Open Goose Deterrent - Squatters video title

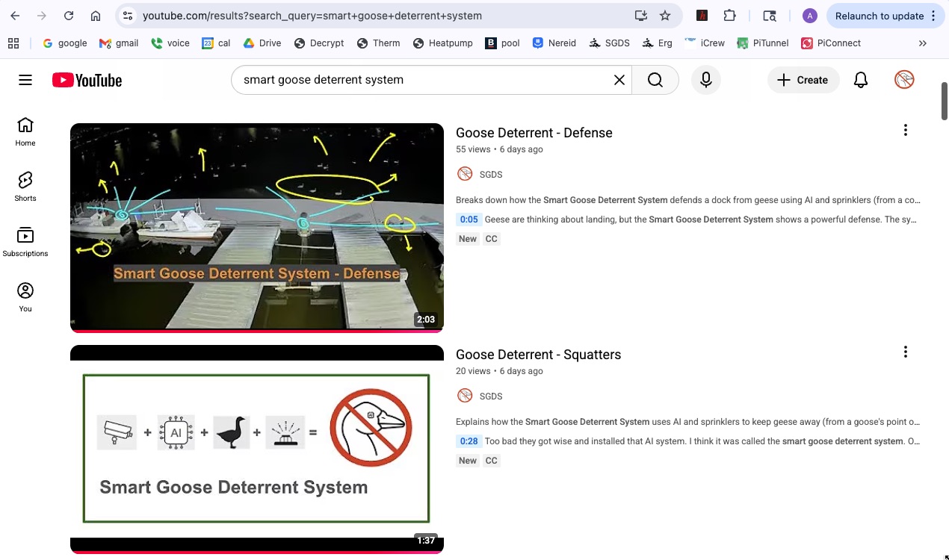[538, 355]
